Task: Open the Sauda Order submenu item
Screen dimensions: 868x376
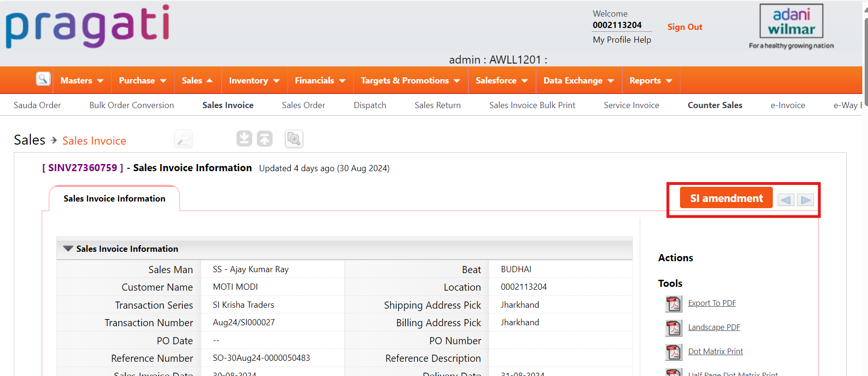Action: 37,105
